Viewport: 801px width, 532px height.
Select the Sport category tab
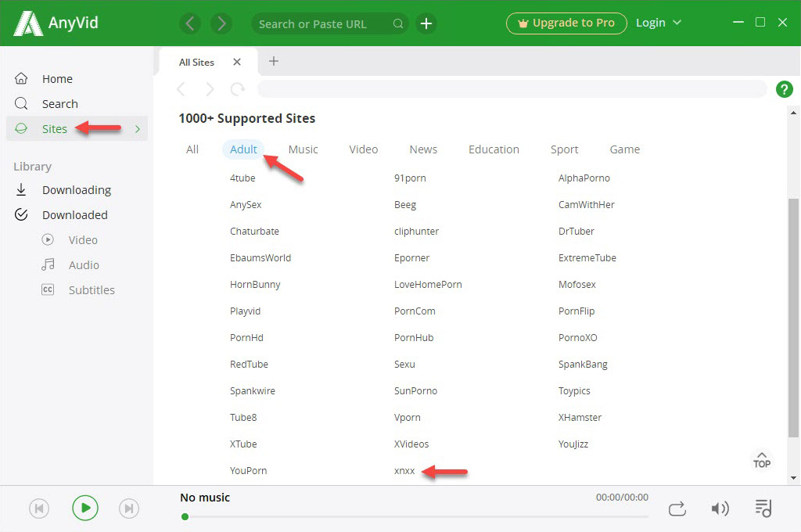[564, 149]
